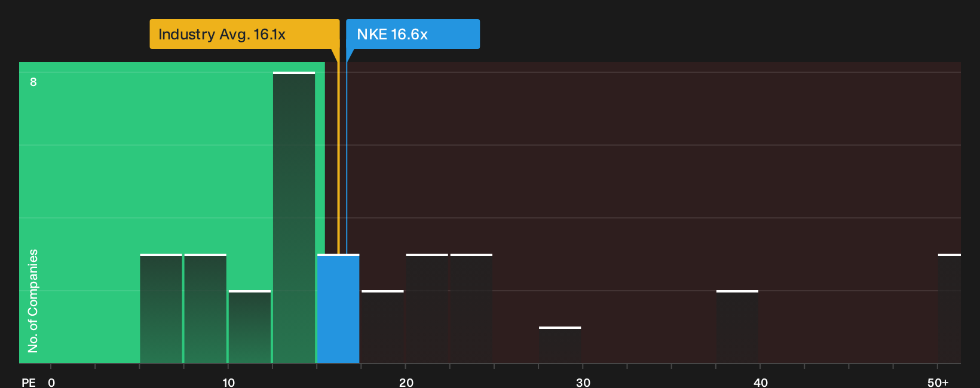The image size is (980, 388).
Task: Click the bar just left of PE 40
Action: tap(737, 327)
